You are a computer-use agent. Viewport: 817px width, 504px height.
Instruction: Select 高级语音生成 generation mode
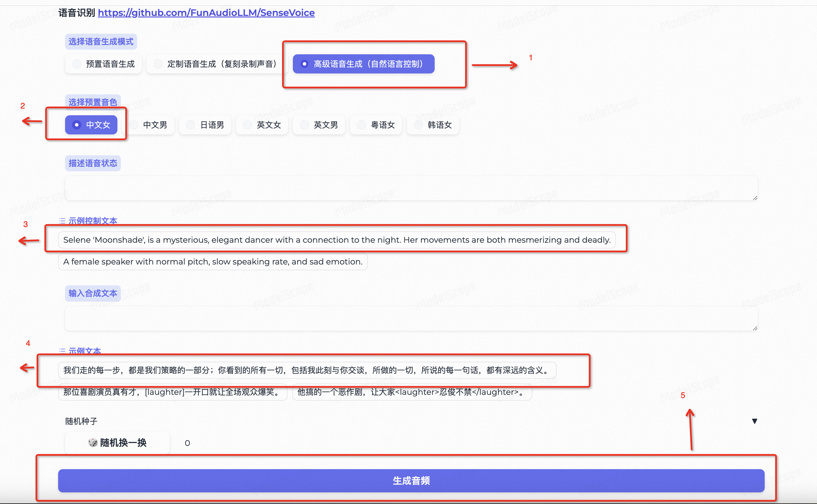click(x=363, y=64)
